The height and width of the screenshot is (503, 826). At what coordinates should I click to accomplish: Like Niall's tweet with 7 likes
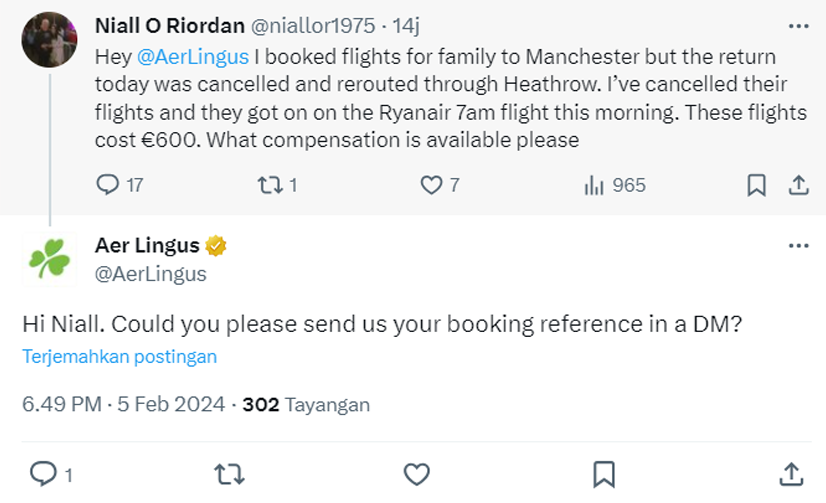(x=431, y=185)
